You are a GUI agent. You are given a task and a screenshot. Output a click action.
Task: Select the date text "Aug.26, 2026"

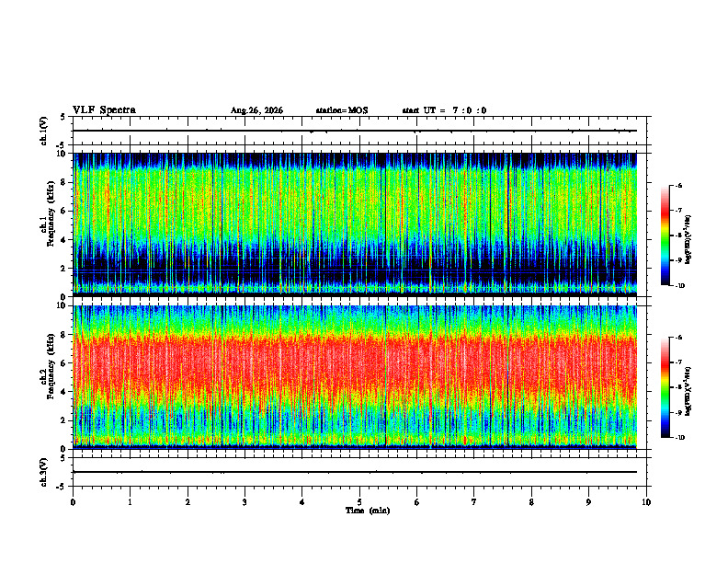[256, 110]
